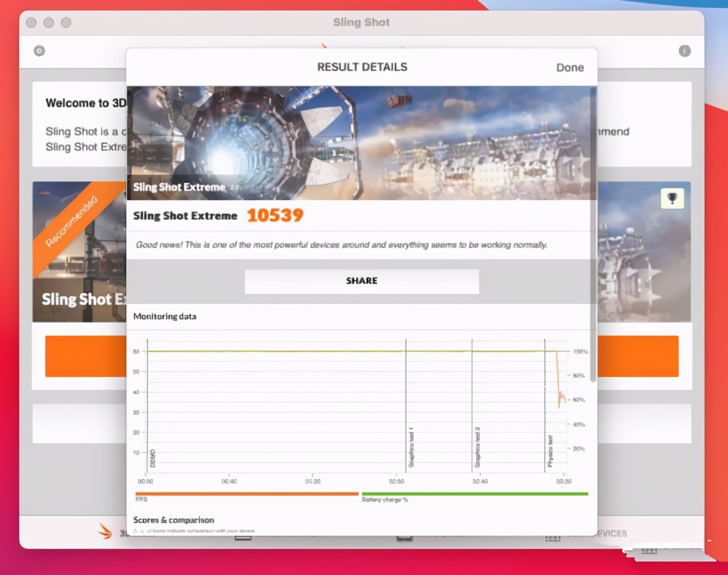Image resolution: width=728 pixels, height=575 pixels.
Task: Close the Sling Shot window
Action: (x=31, y=23)
